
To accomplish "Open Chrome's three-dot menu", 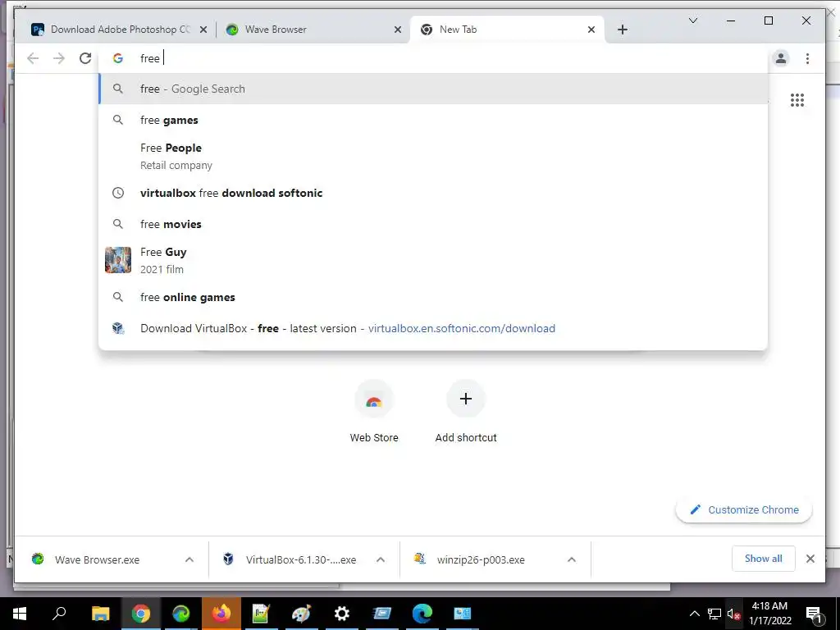I will point(807,58).
